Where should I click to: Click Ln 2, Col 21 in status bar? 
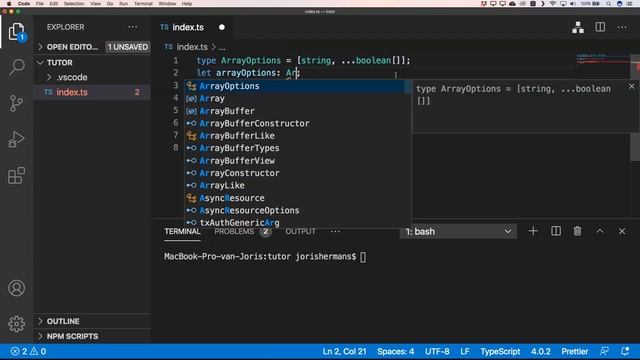click(x=344, y=351)
